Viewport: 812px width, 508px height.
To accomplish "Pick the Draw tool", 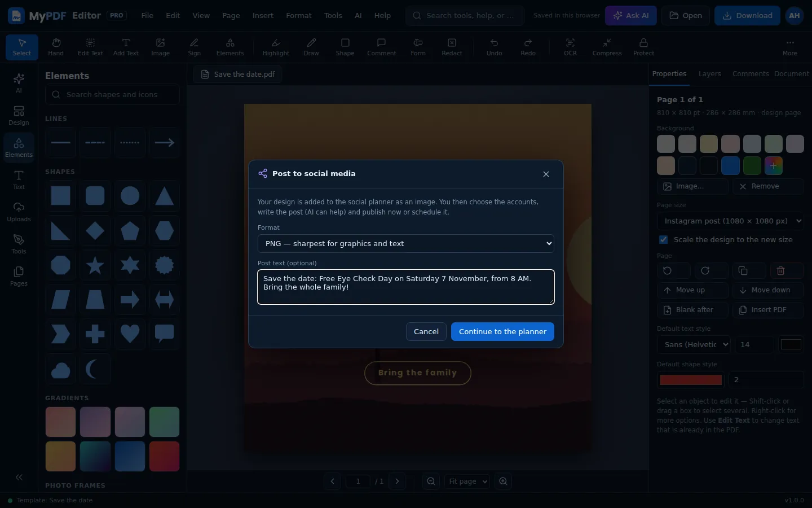I will click(311, 47).
